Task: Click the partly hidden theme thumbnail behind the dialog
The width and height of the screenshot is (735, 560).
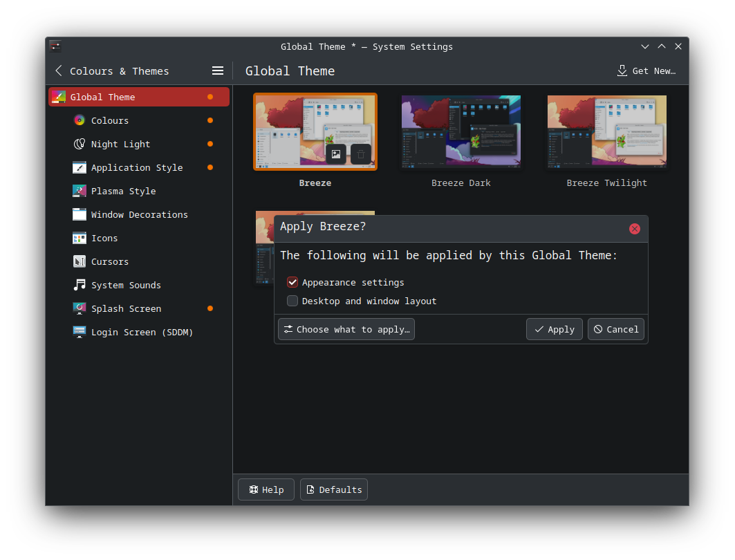Action: pos(265,248)
